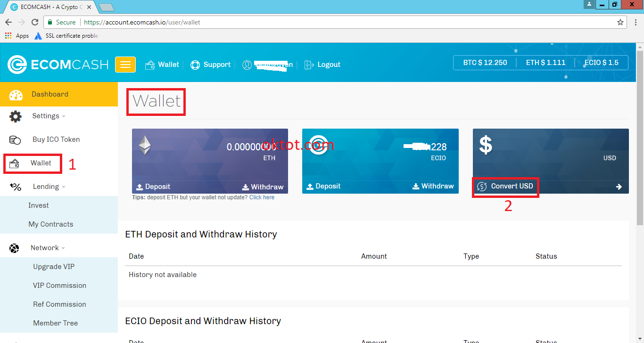Screen dimensions: 644x343
Task: Click Deposit on the ECIO card
Action: tap(323, 186)
